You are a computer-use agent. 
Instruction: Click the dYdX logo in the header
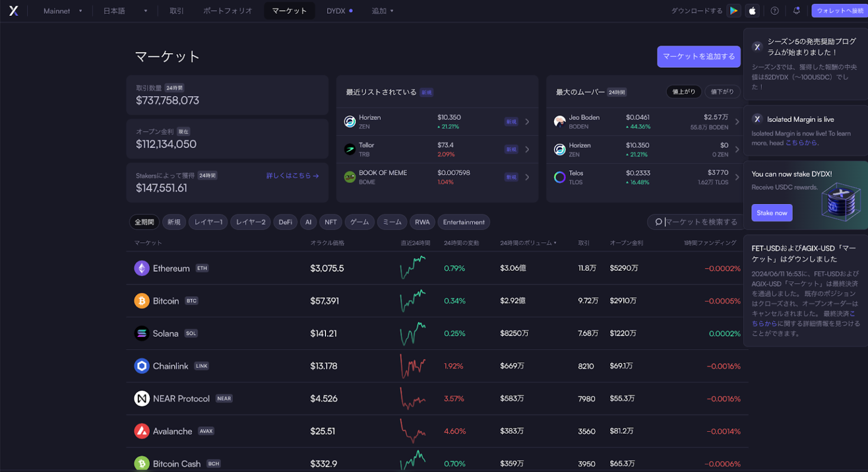tap(14, 11)
